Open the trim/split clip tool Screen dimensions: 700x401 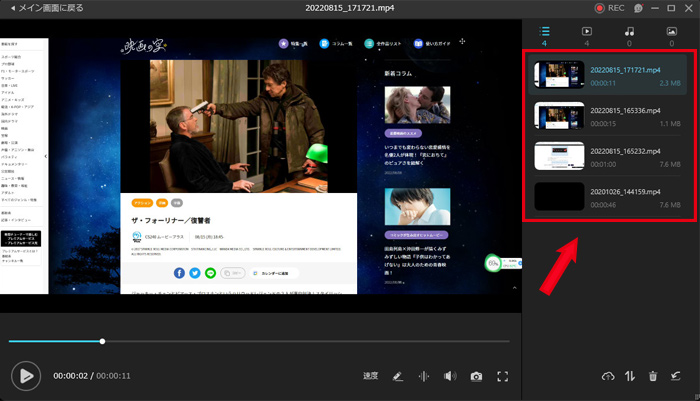(x=424, y=376)
